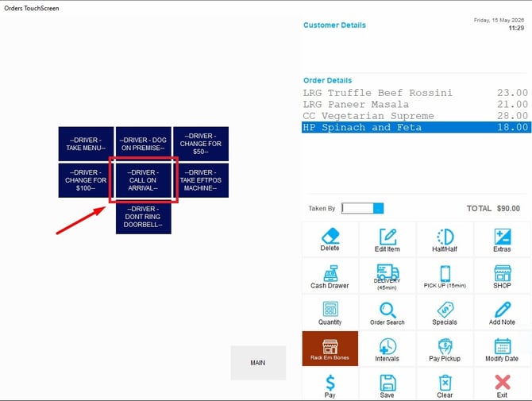
Task: Click the Specials tag icon
Action: point(445,310)
